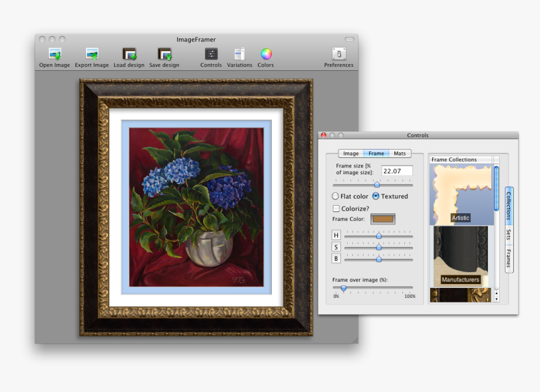Click the Frame over image slider handle

tap(343, 288)
